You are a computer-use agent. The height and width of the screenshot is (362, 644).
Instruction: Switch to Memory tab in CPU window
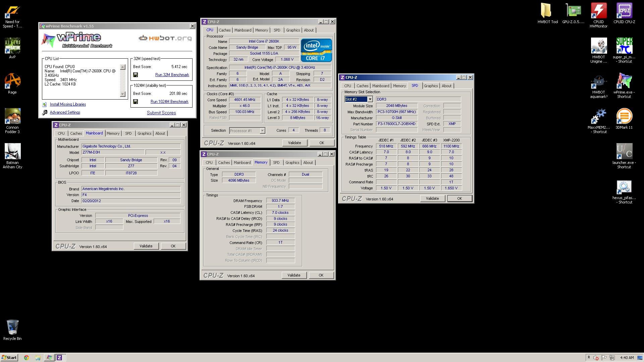(x=261, y=30)
